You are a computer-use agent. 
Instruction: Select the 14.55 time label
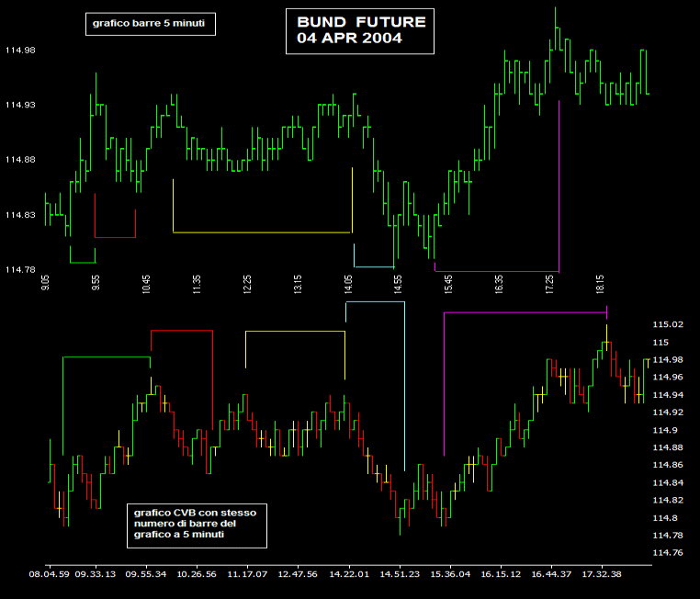(398, 284)
